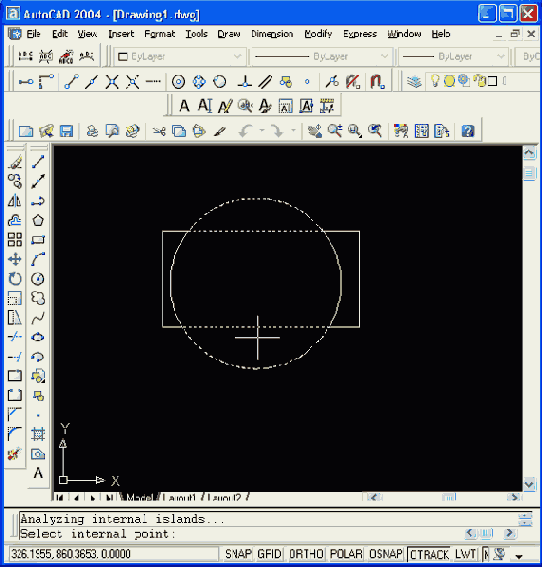Toggle LWT lineweight display
The image size is (542, 567).
466,554
